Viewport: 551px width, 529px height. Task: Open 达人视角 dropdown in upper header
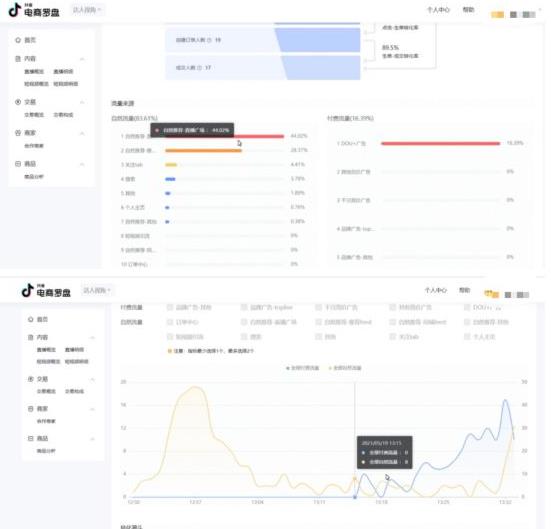tap(87, 10)
